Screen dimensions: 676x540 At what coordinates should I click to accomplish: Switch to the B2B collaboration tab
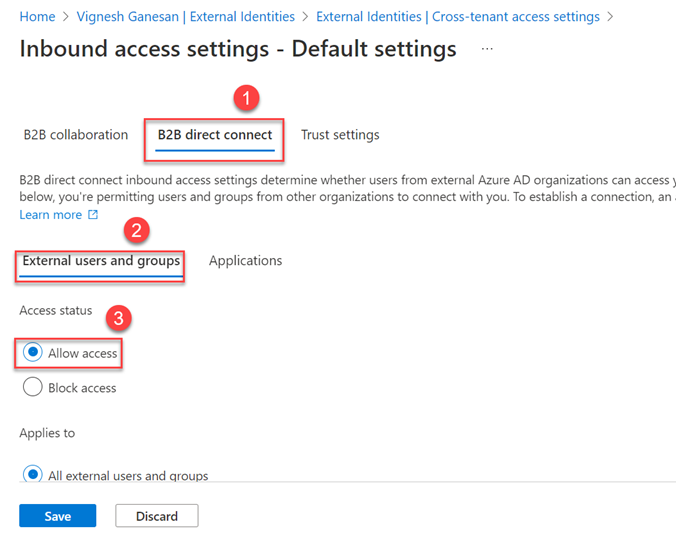76,135
